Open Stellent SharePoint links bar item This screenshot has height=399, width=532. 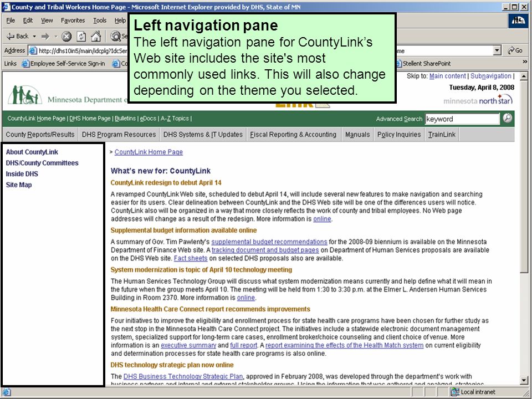(423, 63)
